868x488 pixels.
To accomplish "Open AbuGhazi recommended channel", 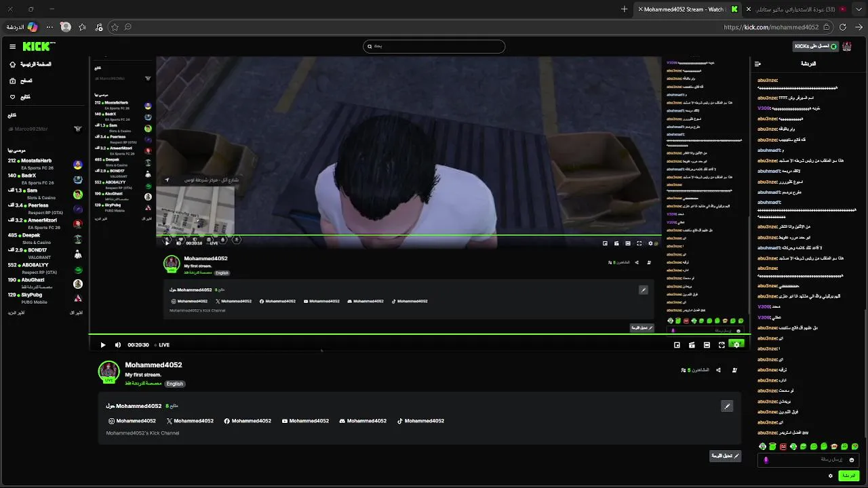I will [45, 283].
